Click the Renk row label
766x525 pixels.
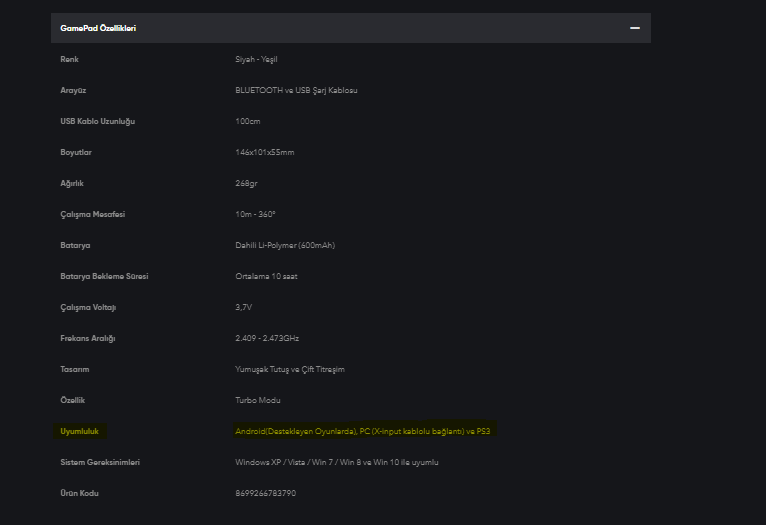click(69, 60)
